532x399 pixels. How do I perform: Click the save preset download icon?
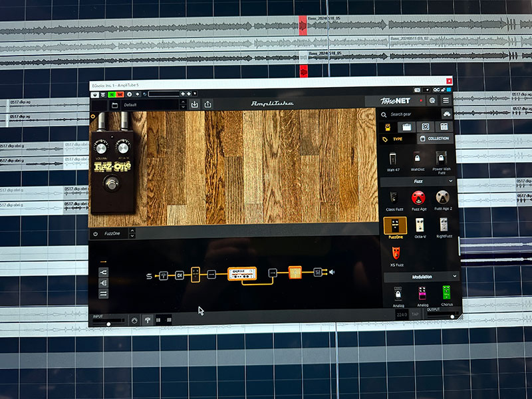click(194, 104)
